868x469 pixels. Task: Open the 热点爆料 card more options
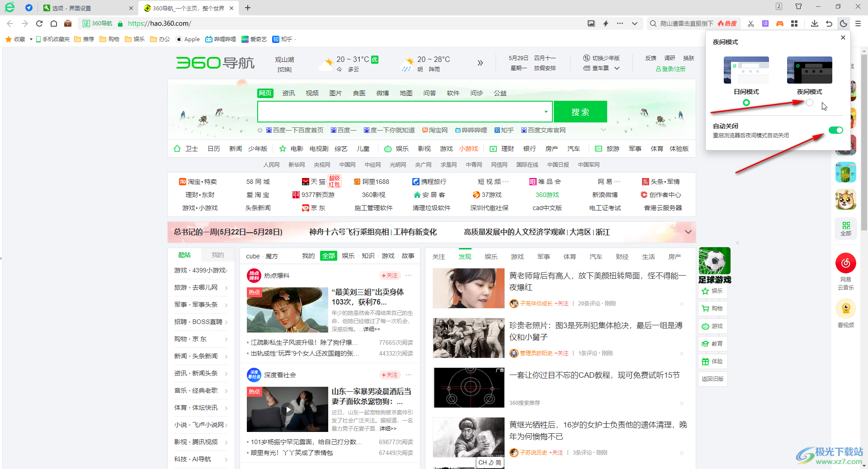409,276
